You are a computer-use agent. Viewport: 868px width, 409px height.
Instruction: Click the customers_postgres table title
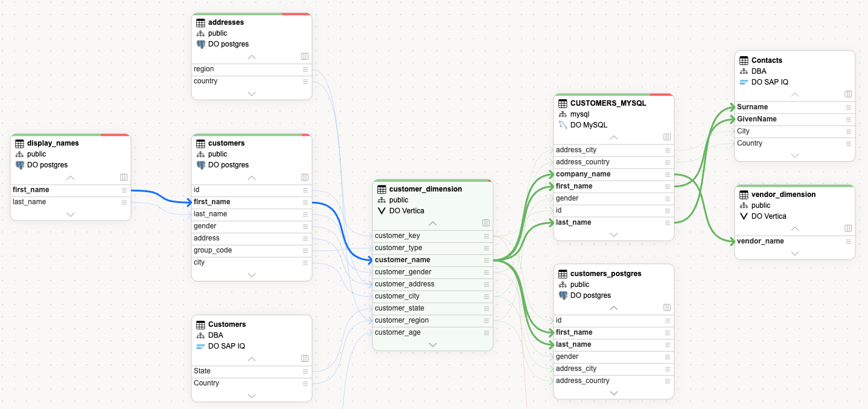[605, 274]
